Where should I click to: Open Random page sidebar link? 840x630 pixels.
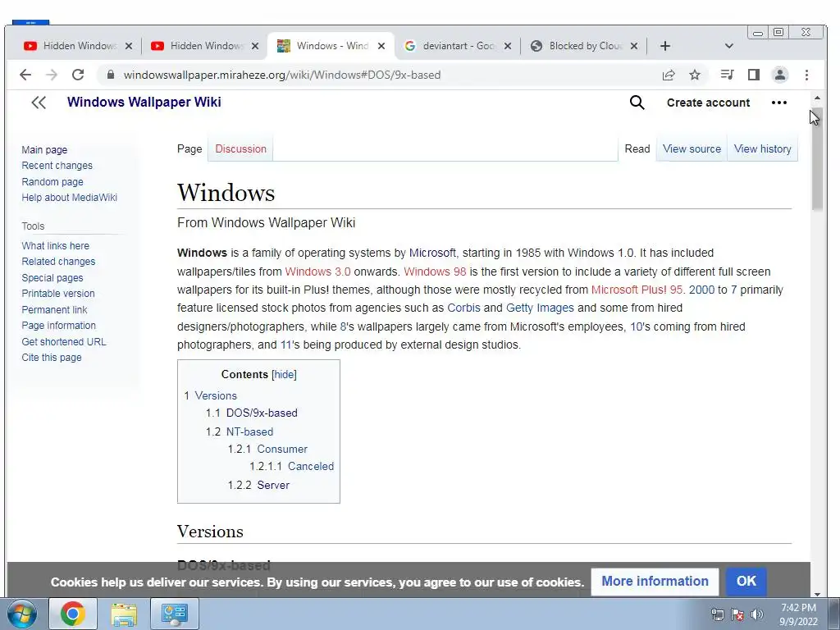[52, 181]
